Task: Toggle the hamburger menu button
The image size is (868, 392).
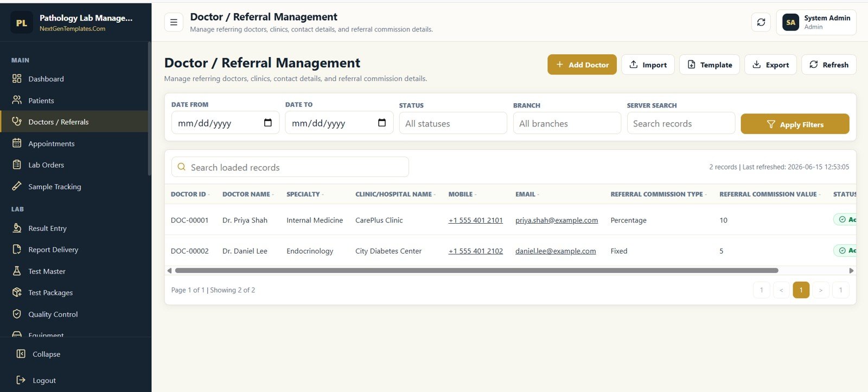Action: 174,22
